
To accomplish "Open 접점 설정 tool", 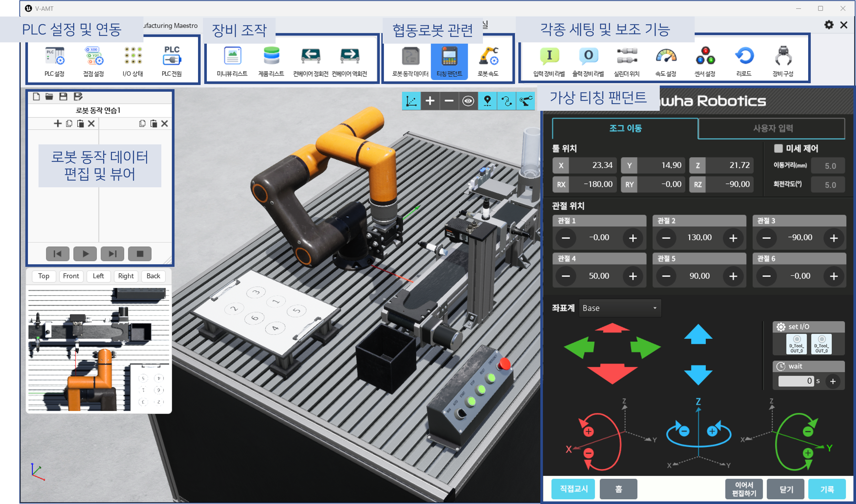I will 93,61.
